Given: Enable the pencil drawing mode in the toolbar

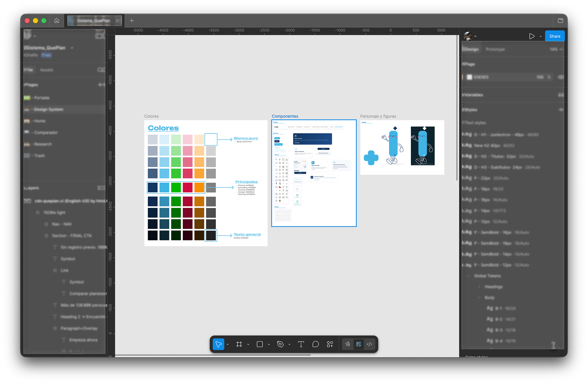Looking at the screenshot, I should coord(348,344).
